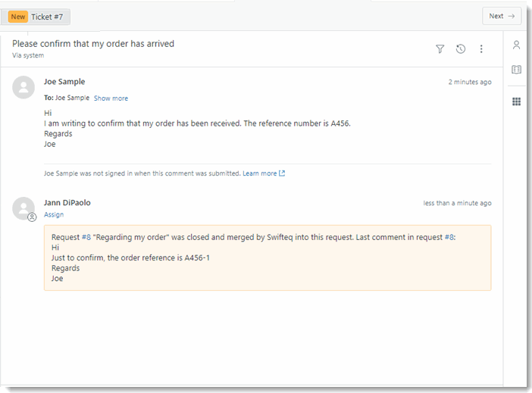Open the conversation filter funnel icon
Image resolution: width=532 pixels, height=393 pixels.
[440, 49]
